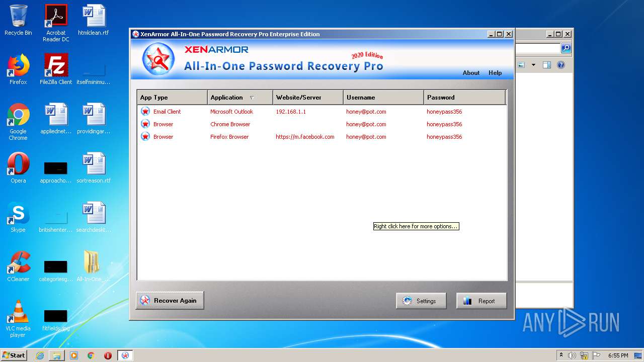Open Recycle Bin desktop icon
Viewport: 644px width, 362px height.
pyautogui.click(x=18, y=20)
